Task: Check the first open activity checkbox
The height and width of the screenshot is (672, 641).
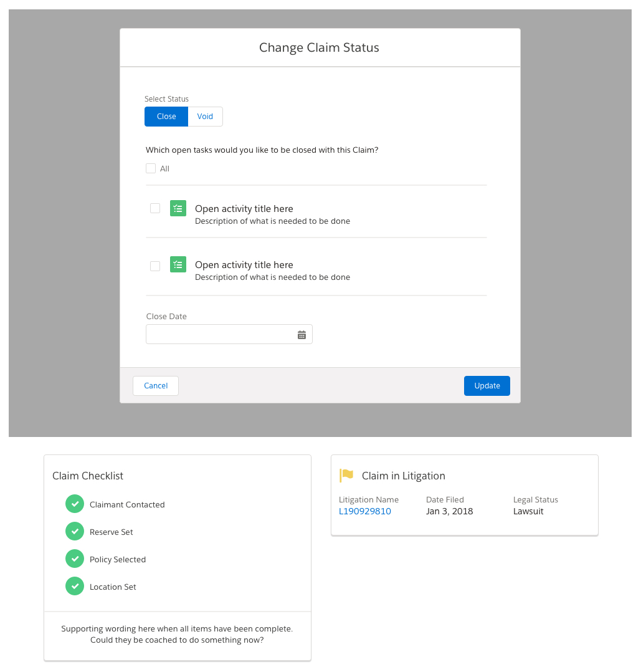Action: [x=155, y=208]
